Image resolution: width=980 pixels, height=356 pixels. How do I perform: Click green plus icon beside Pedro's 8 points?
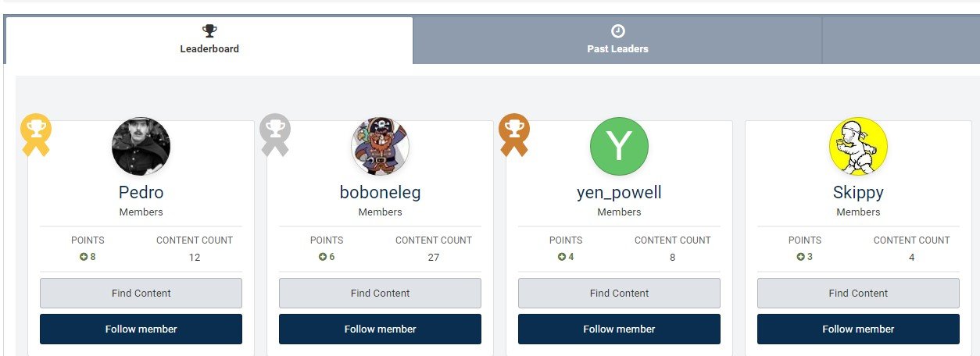pos(84,257)
